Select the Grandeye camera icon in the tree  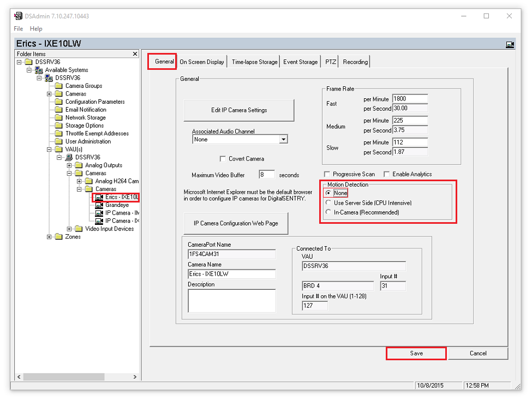pos(99,205)
